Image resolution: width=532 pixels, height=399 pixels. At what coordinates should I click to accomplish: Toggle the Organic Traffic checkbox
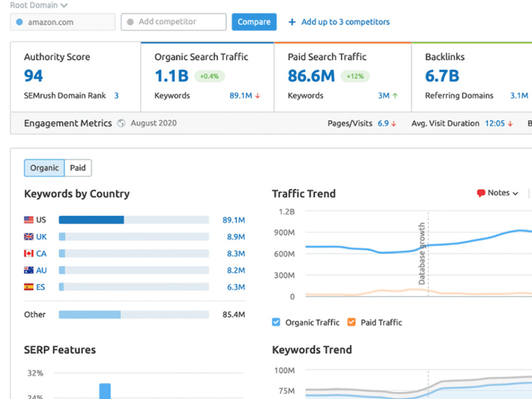click(276, 322)
